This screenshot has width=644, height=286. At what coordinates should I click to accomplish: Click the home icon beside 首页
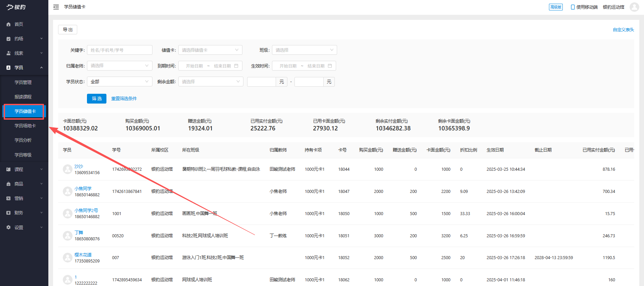(x=8, y=25)
